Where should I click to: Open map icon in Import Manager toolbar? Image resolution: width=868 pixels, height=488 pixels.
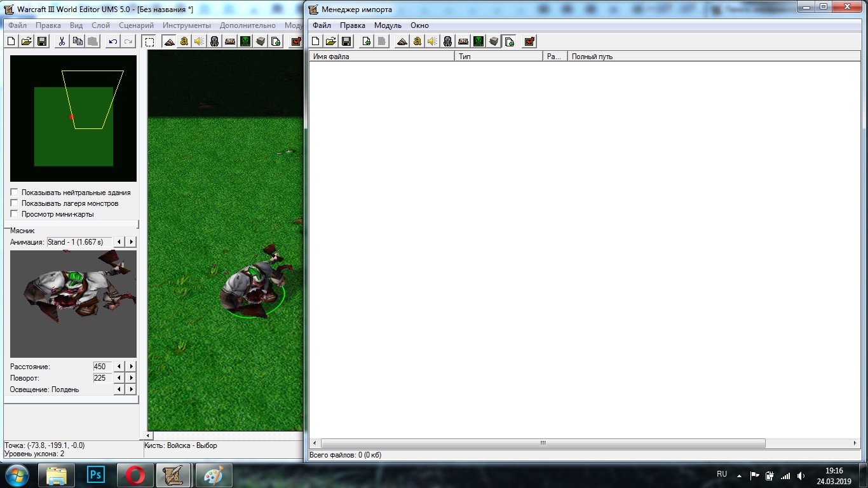click(331, 41)
